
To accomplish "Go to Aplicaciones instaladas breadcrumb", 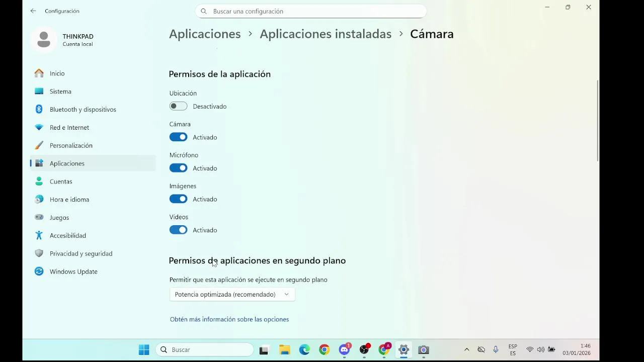I will click(326, 34).
